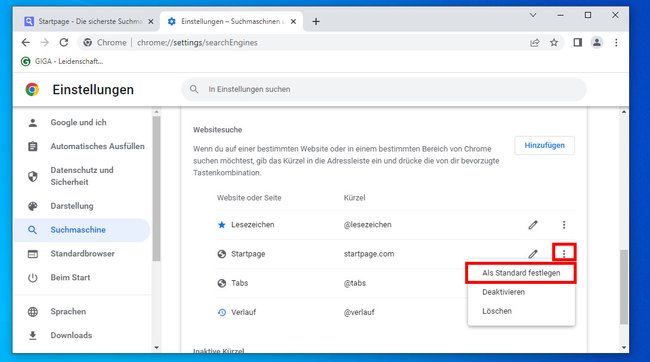The image size is (650, 362).
Task: Maximize the Chrome window
Action: point(588,15)
